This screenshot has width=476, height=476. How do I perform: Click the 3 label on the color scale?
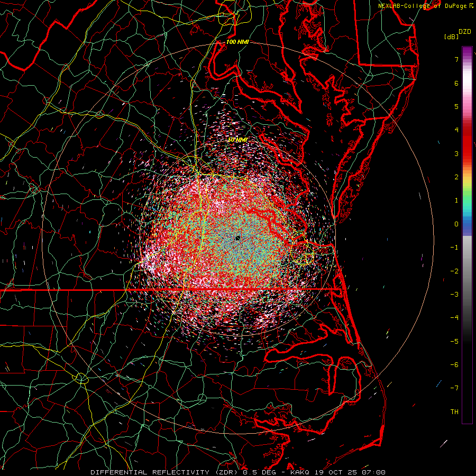(456, 153)
